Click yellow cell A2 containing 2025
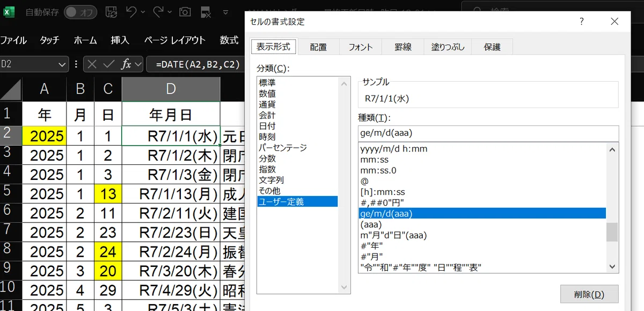This screenshot has height=311, width=644. tap(44, 136)
